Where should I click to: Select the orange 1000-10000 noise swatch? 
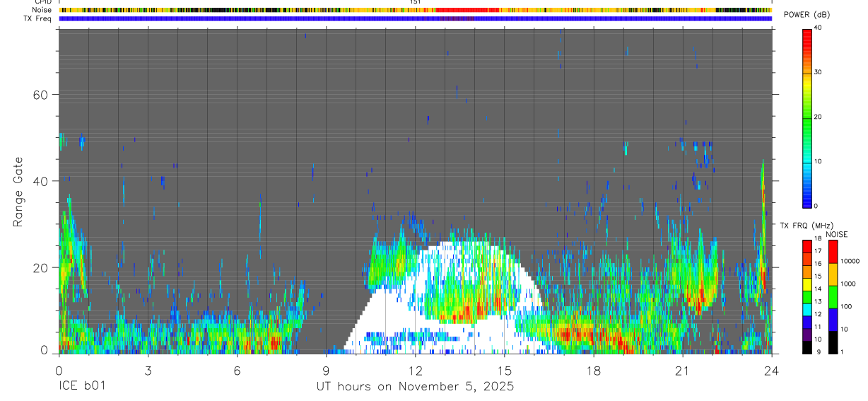(833, 274)
